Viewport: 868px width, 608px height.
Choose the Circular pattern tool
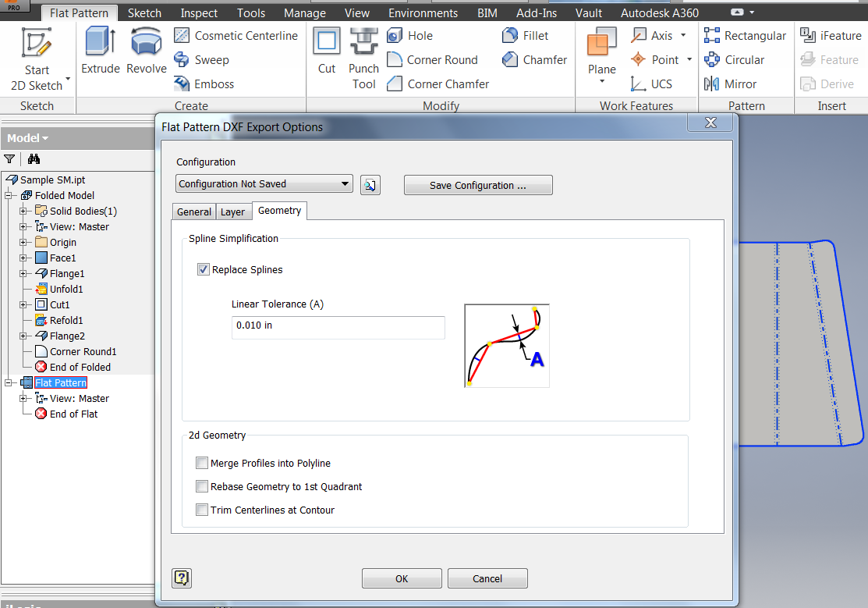pos(734,60)
